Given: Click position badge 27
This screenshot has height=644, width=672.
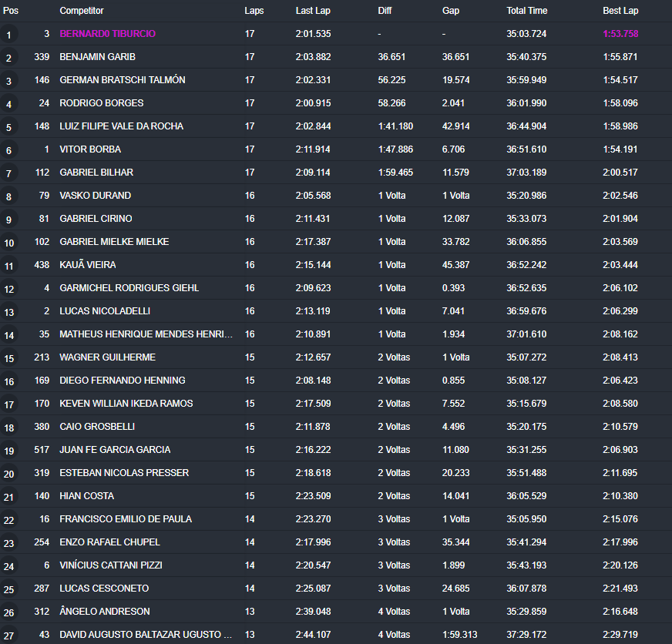Looking at the screenshot, I should tap(8, 636).
